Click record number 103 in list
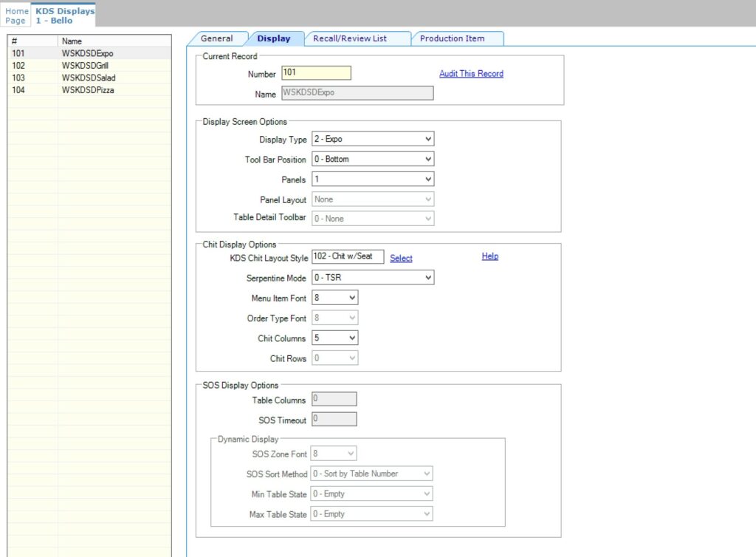Screen dimensions: 756x557 point(18,78)
